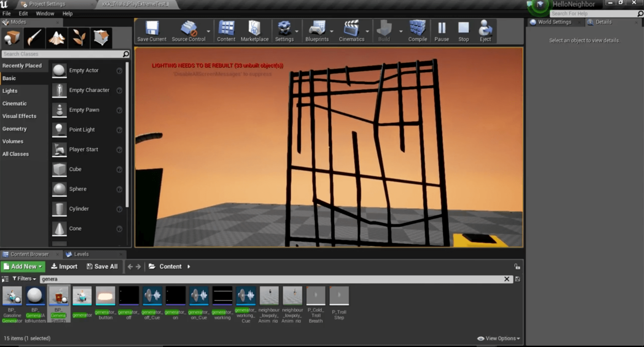Pause the running simulation
The width and height of the screenshot is (644, 347).
tap(442, 31)
